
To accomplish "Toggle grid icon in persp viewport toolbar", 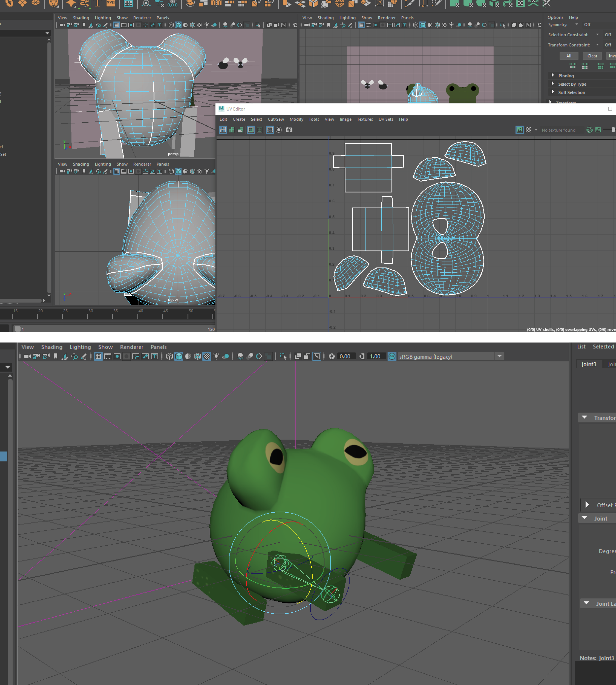I will [x=116, y=25].
